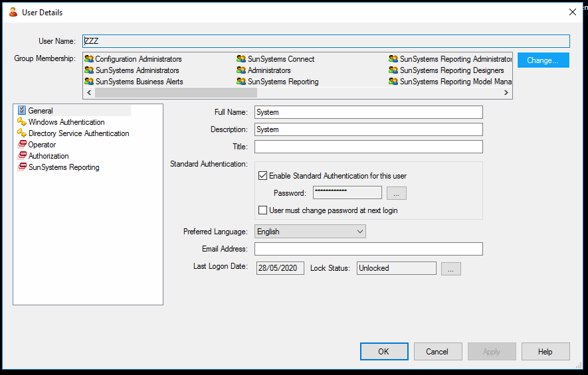588x375 pixels.
Task: Click the SunSystems Connect group icon
Action: click(241, 59)
